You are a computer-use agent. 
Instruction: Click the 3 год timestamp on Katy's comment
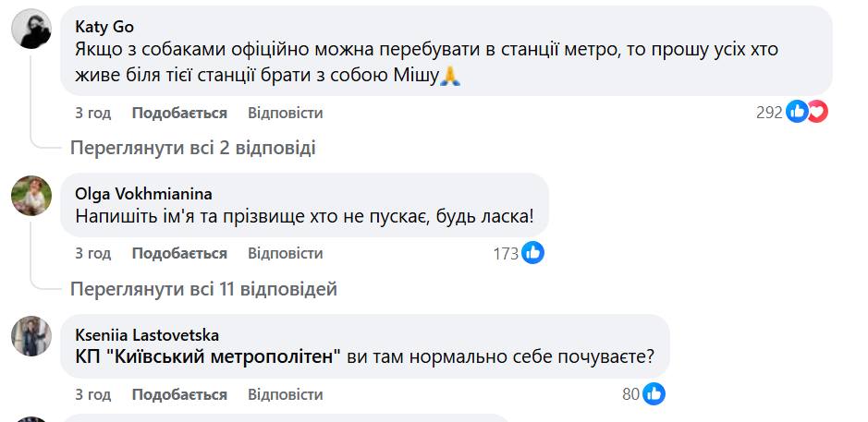[92, 113]
